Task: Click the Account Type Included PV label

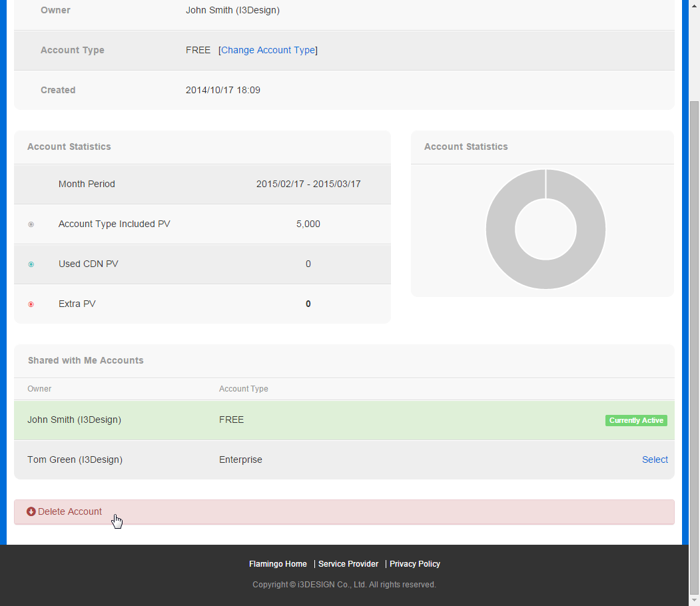Action: (x=115, y=224)
